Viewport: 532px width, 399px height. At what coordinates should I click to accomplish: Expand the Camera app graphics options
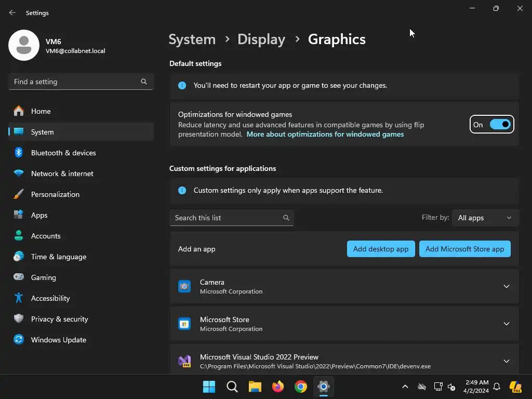[506, 286]
